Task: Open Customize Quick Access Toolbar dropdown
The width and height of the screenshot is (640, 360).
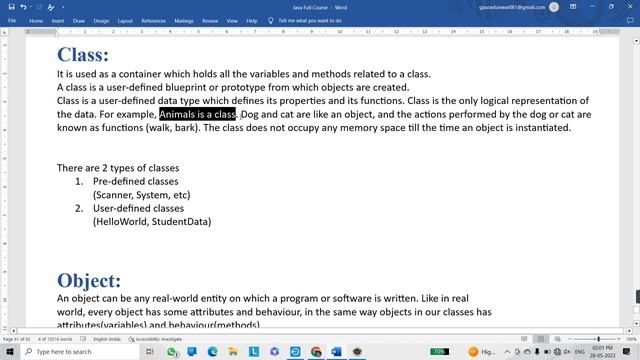Action: point(62,7)
